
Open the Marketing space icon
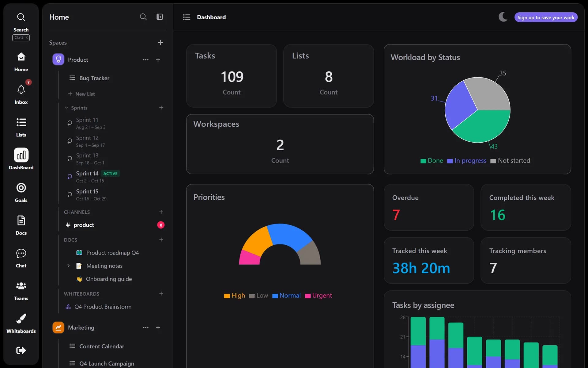coord(58,328)
